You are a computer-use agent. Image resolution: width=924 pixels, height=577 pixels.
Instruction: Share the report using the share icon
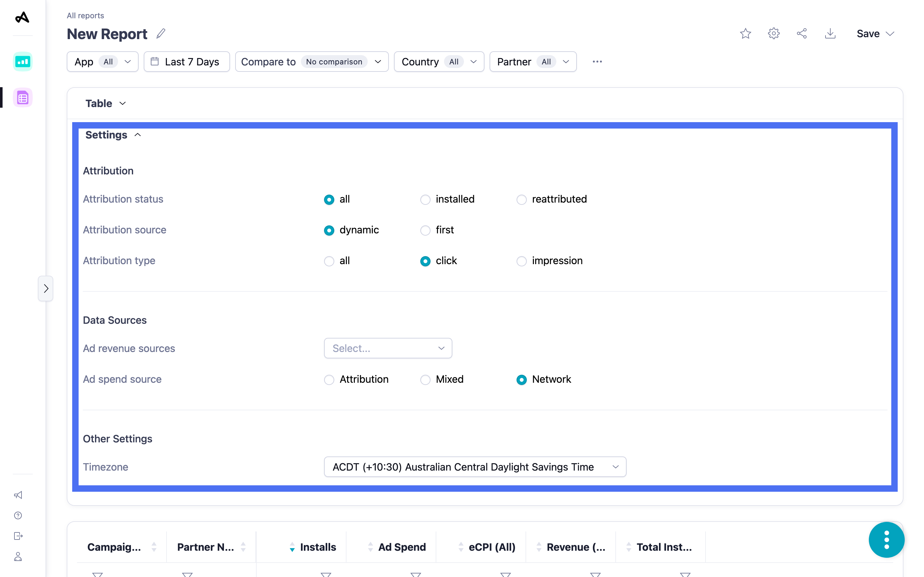point(802,34)
